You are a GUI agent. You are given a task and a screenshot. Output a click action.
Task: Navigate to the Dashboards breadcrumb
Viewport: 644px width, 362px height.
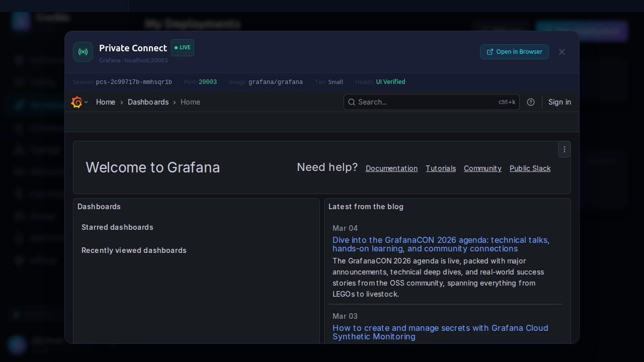coord(148,102)
